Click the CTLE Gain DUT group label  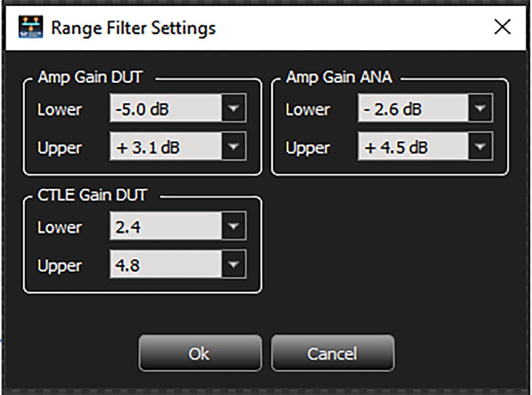coord(92,195)
